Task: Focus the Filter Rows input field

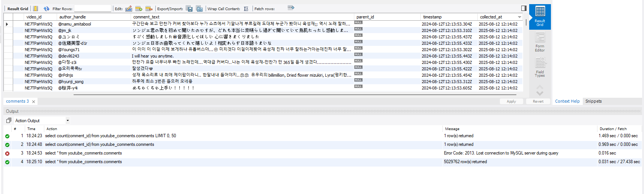Action: point(92,9)
